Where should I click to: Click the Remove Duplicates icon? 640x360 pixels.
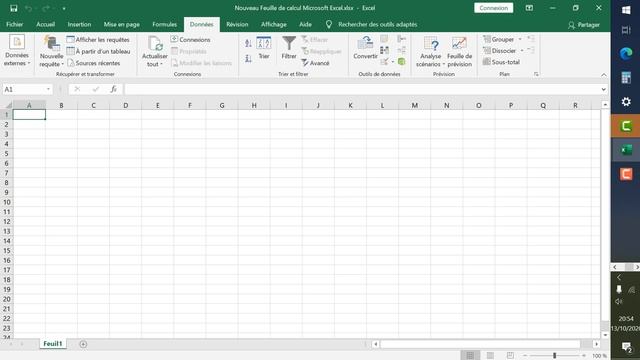coord(384,50)
